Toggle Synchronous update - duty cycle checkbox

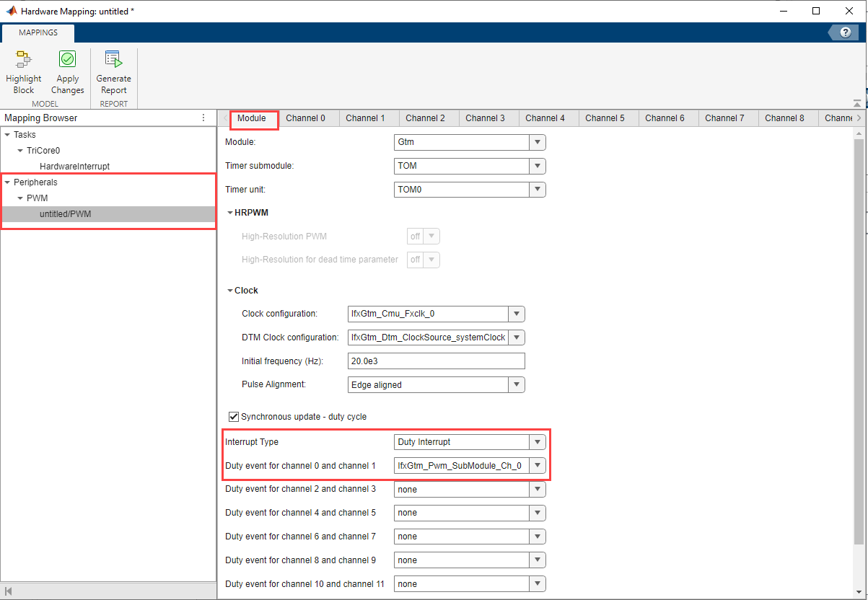coord(234,417)
